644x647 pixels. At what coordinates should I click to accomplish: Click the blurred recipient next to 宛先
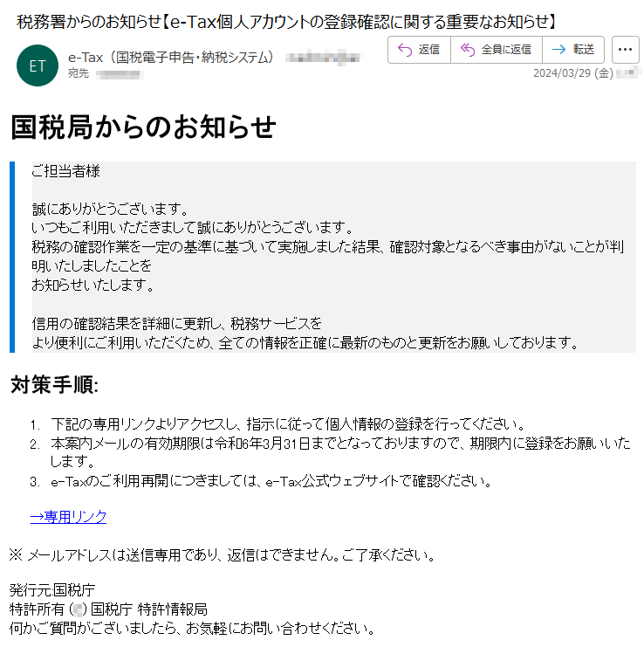[x=120, y=75]
